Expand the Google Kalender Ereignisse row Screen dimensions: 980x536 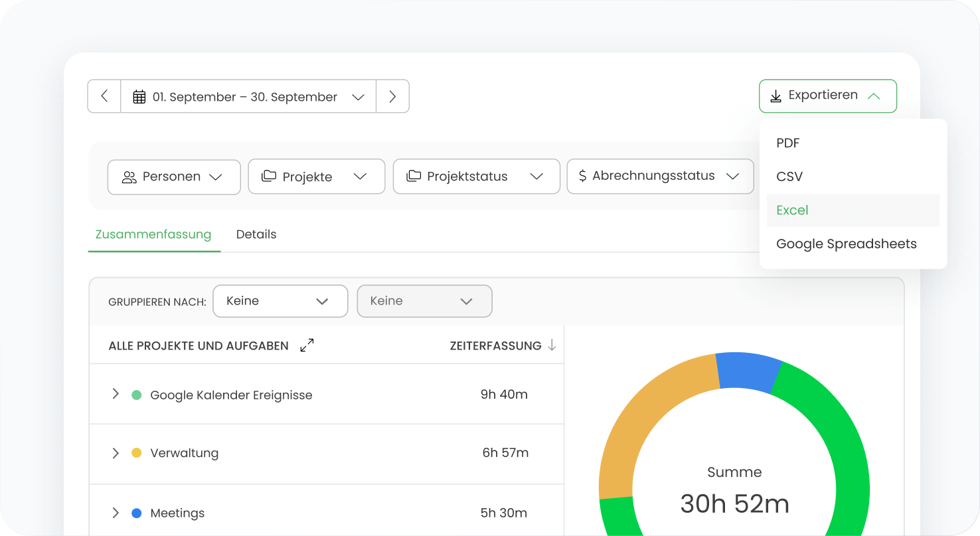pos(116,394)
